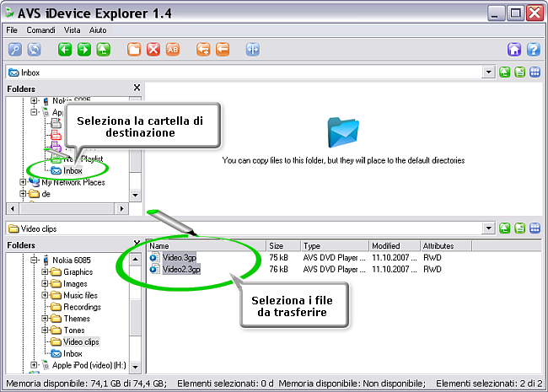Expand My Network Places in upper tree
This screenshot has height=392, width=548.
point(23,182)
